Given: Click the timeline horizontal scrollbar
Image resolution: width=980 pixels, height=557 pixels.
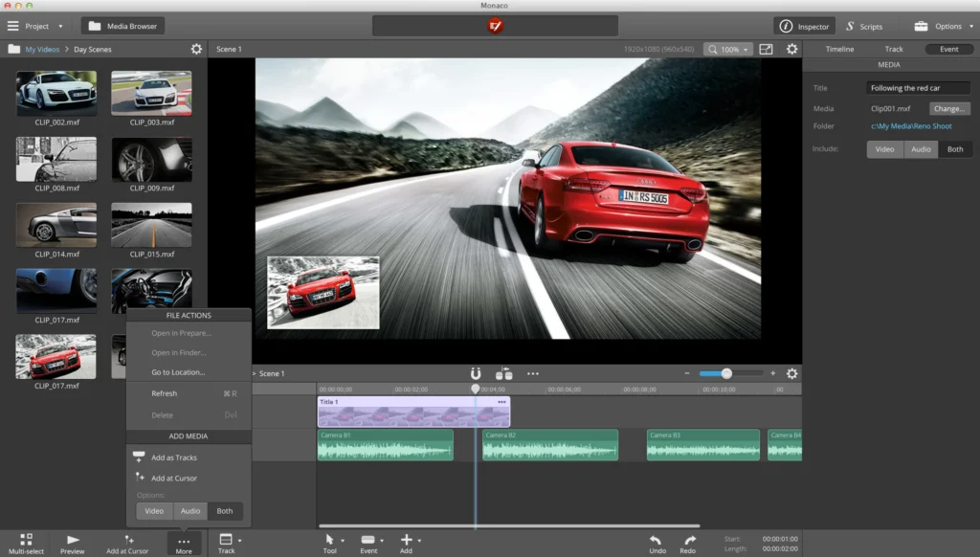Looking at the screenshot, I should (509, 525).
